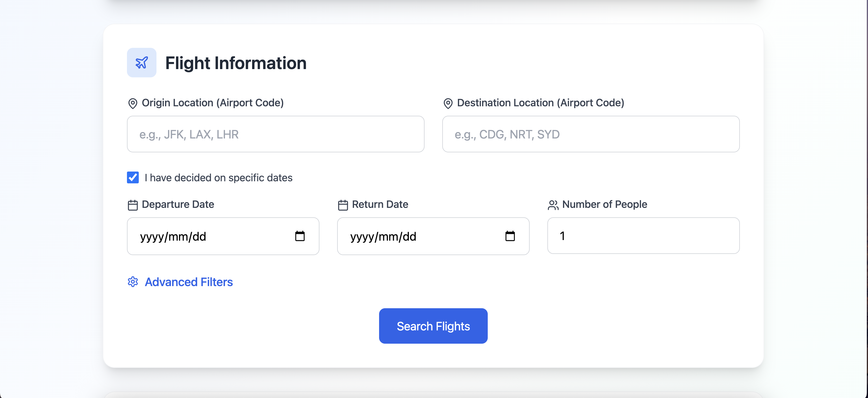Focus the Origin Location airport code field
Viewport: 868px width, 398px height.
point(275,134)
